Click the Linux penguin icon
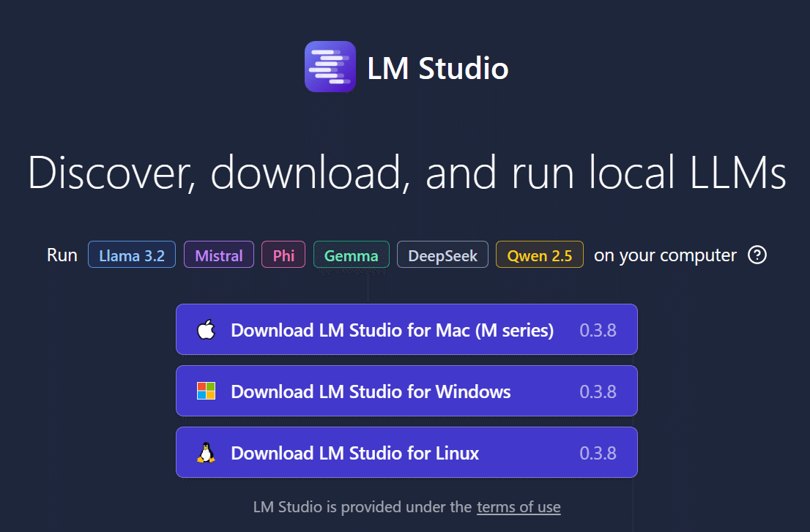The width and height of the screenshot is (810, 532). coord(206,452)
